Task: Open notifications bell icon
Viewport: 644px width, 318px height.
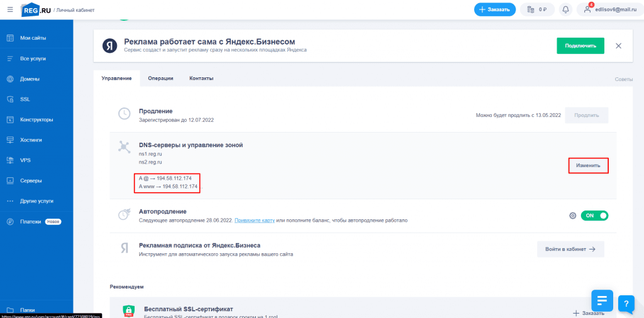Action: (x=566, y=9)
